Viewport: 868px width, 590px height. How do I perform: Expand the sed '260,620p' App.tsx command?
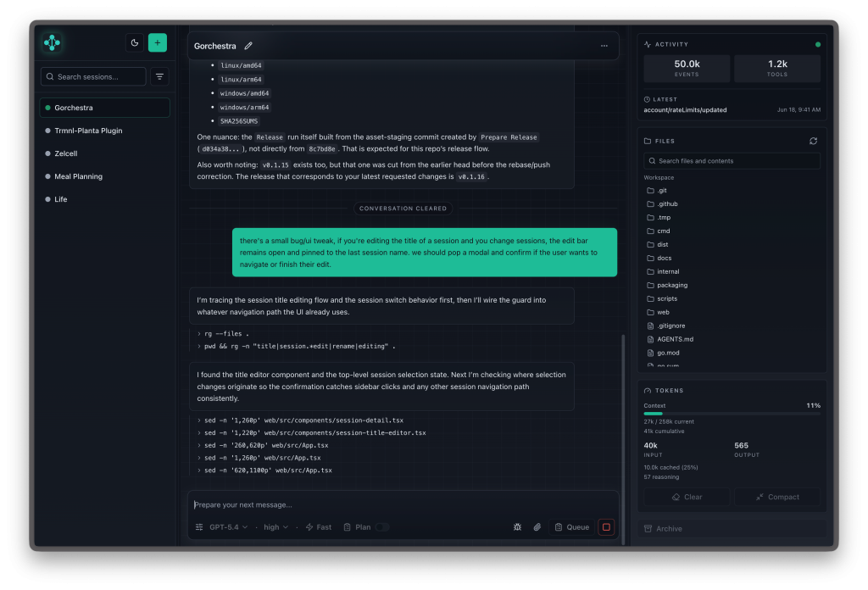(x=263, y=446)
